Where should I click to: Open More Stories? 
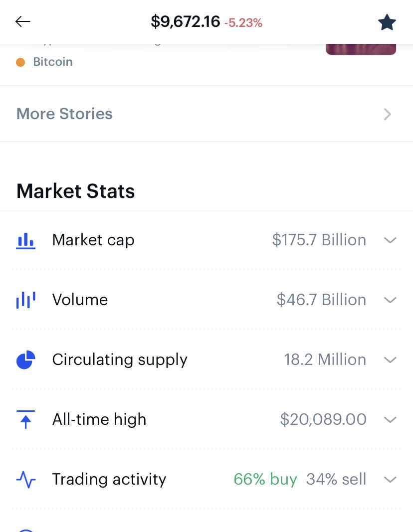tap(65, 114)
